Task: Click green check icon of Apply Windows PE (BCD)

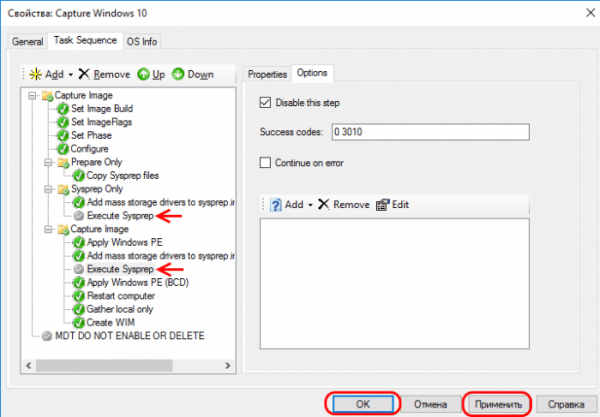Action: (x=78, y=283)
